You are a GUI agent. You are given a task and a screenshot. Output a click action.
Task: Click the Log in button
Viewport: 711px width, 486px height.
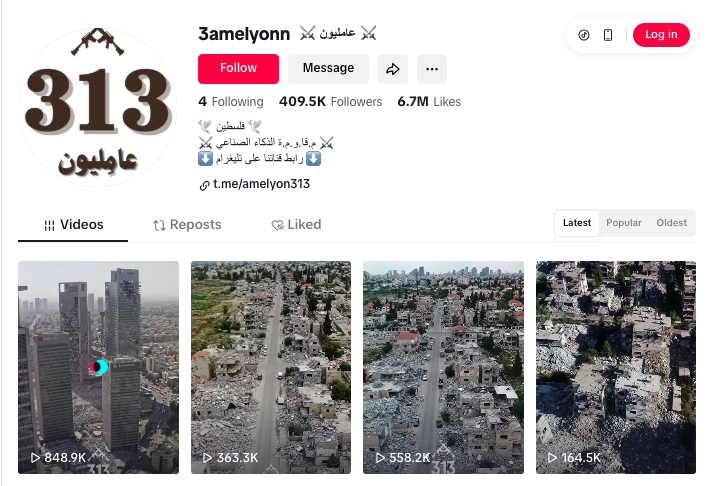click(x=661, y=35)
